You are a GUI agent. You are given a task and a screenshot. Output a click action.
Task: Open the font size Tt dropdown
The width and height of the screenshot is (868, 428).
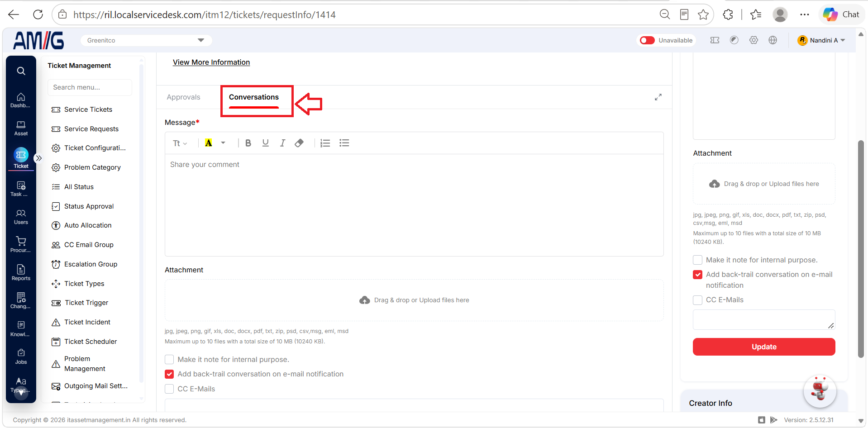[180, 143]
